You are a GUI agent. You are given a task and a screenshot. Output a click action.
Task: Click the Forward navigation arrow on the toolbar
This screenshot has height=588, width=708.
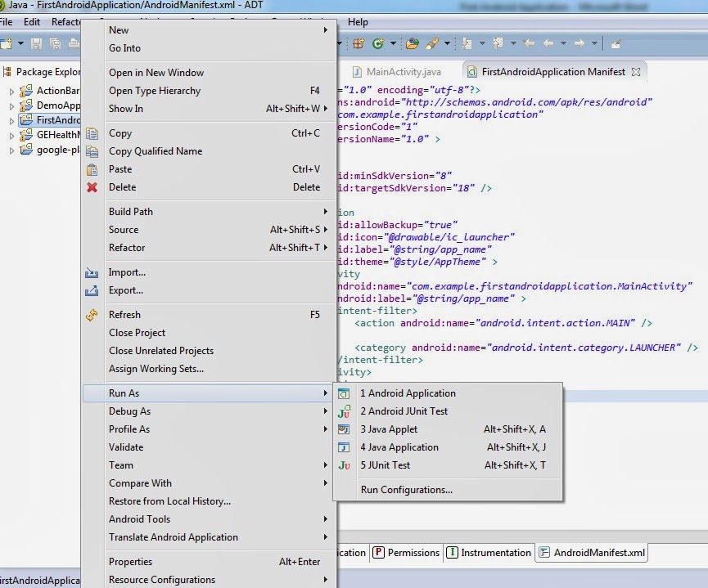(580, 44)
